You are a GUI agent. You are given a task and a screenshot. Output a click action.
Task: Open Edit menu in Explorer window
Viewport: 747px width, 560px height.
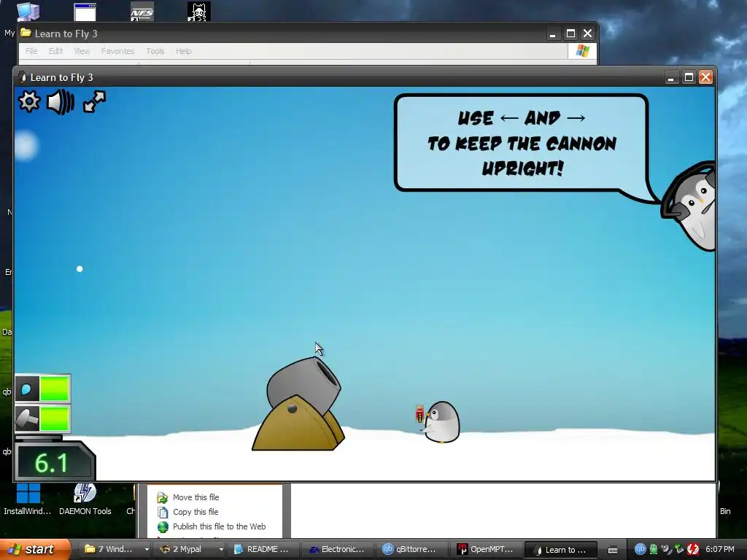pyautogui.click(x=55, y=51)
